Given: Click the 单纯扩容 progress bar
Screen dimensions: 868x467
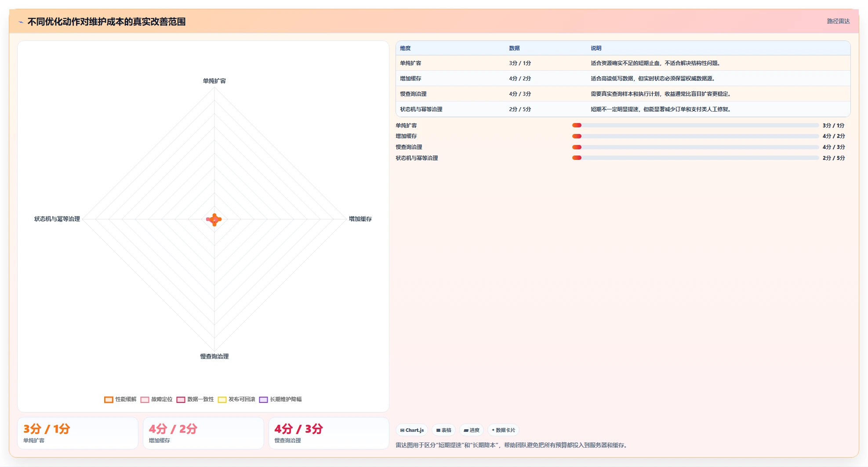Looking at the screenshot, I should [695, 125].
